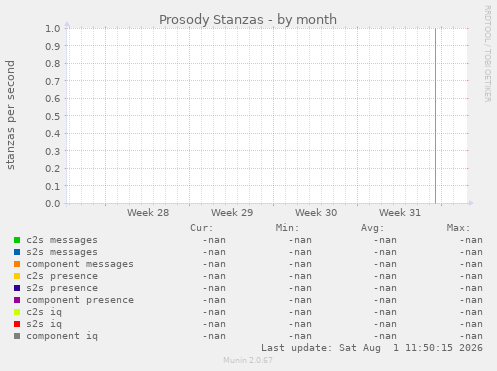This screenshot has height=371, width=497.
Task: Click the red s2s iq color swatch
Action: coord(17,324)
